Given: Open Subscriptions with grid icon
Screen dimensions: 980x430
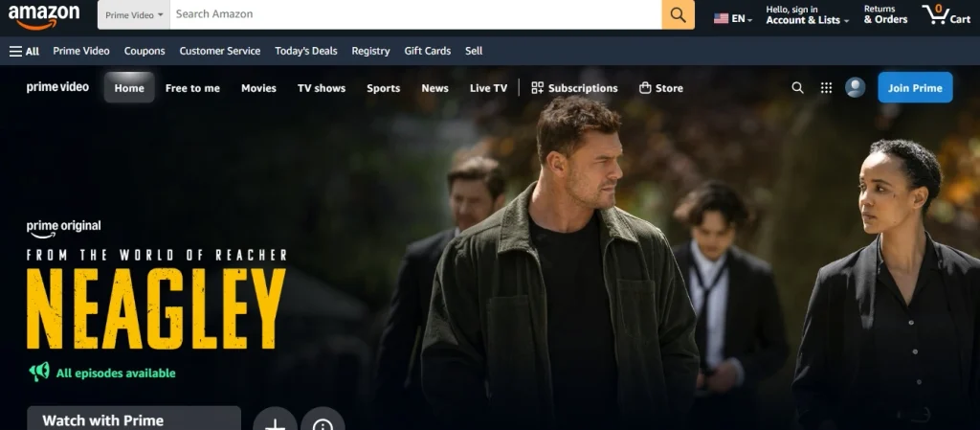Looking at the screenshot, I should [574, 88].
